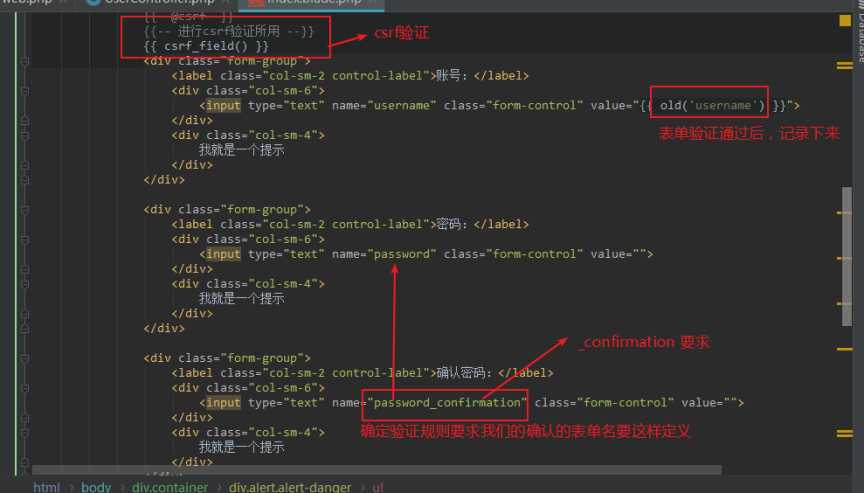Click 我就是一个提示 text in the 账号 group
Screen dimensions: 864x493
[x=241, y=150]
